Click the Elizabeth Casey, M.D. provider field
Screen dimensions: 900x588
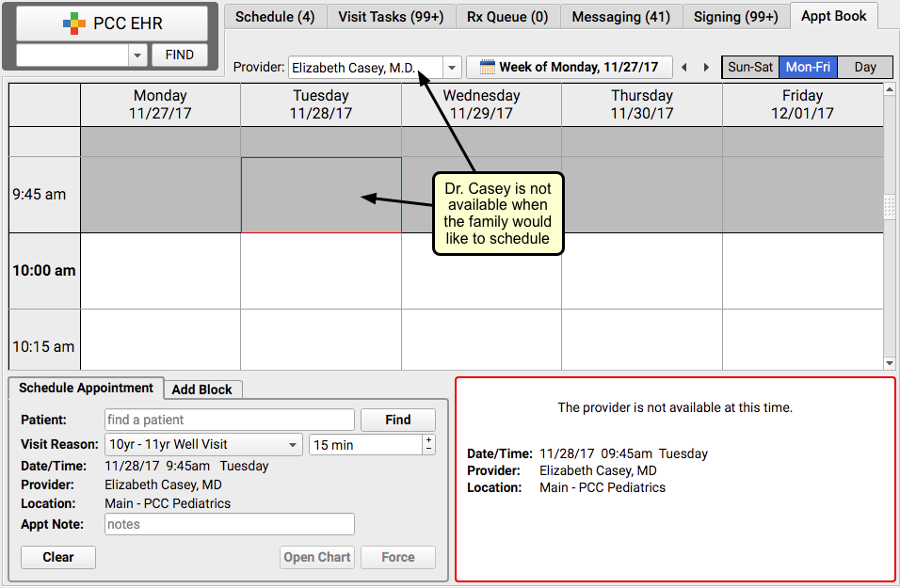click(x=365, y=68)
